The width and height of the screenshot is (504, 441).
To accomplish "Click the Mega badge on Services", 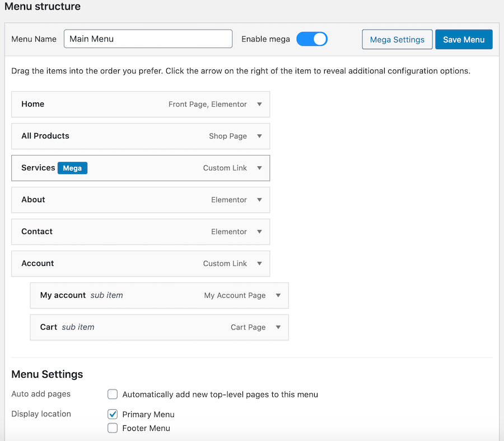I will point(72,168).
